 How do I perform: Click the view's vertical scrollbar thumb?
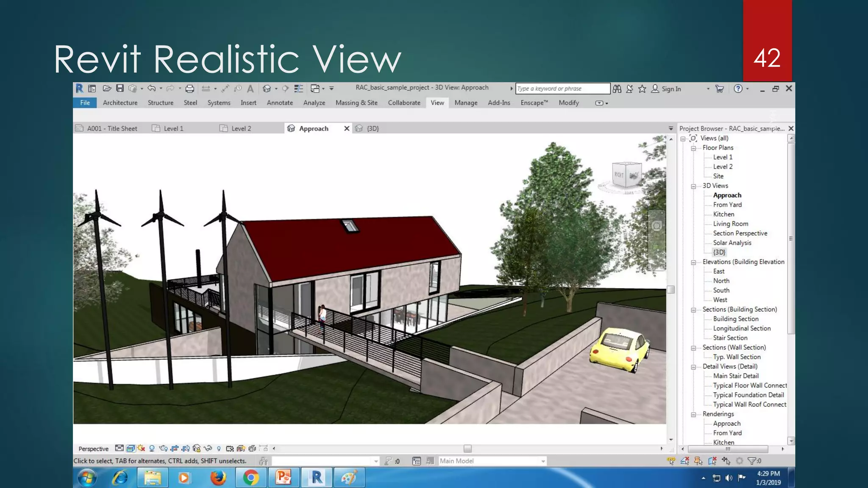[670, 290]
